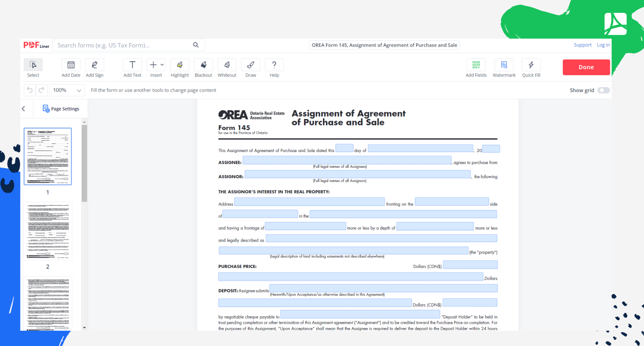Click the 'in the' municipality field
Image resolution: width=644 pixels, height=346 pixels.
pos(403,214)
